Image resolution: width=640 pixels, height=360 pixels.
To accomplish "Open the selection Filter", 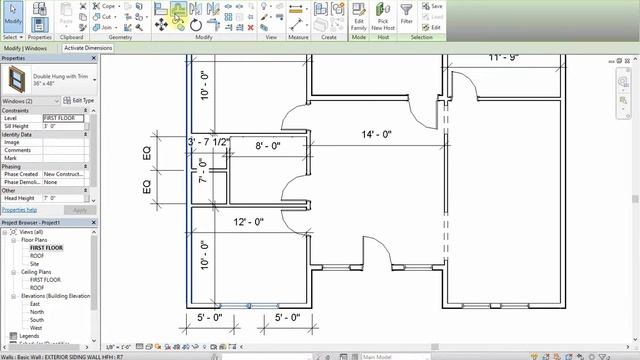I will click(406, 14).
